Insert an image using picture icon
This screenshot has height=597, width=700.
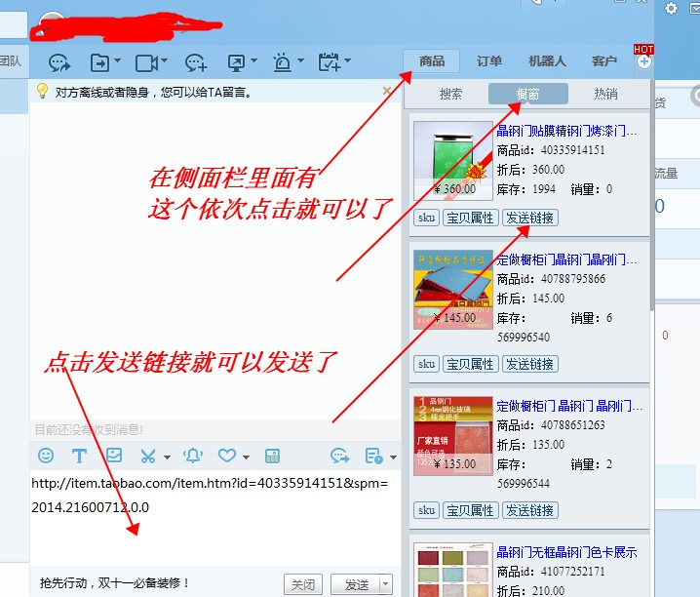point(114,456)
